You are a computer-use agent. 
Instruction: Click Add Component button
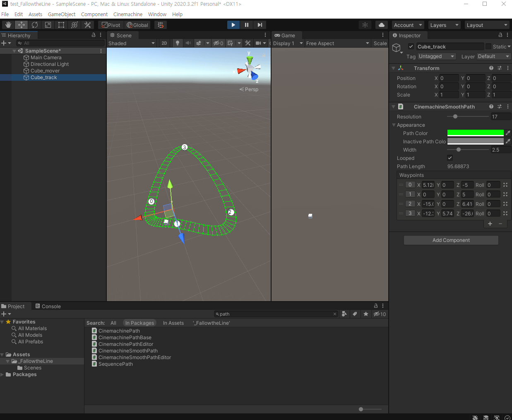click(451, 240)
